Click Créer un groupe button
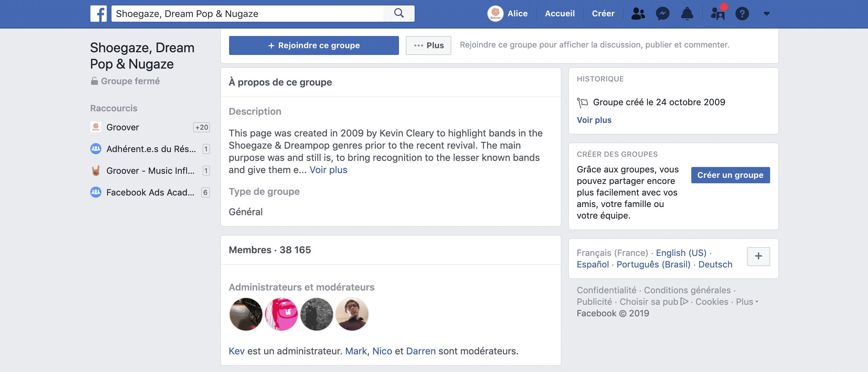Viewport: 868px width, 372px height. click(x=731, y=175)
